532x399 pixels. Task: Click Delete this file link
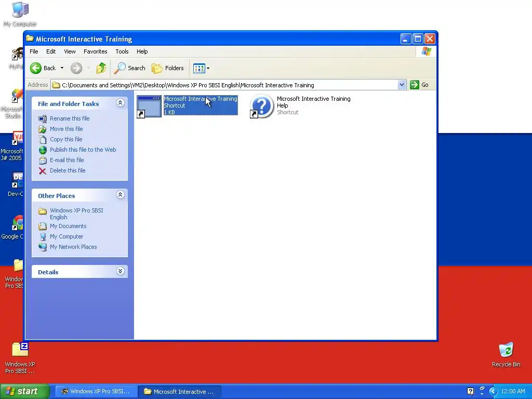(68, 170)
